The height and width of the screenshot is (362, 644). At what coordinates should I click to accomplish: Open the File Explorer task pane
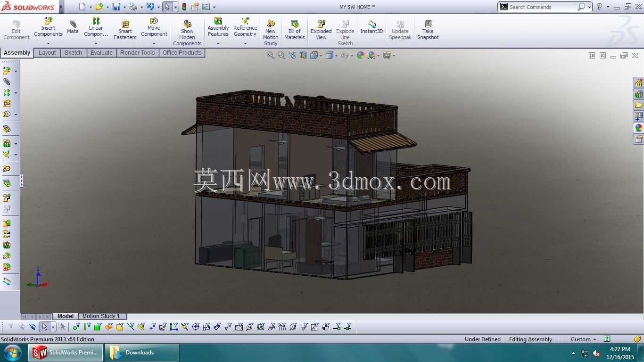click(638, 105)
